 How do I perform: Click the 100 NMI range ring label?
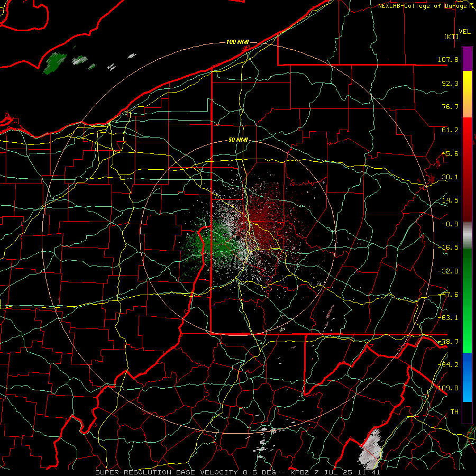point(237,42)
